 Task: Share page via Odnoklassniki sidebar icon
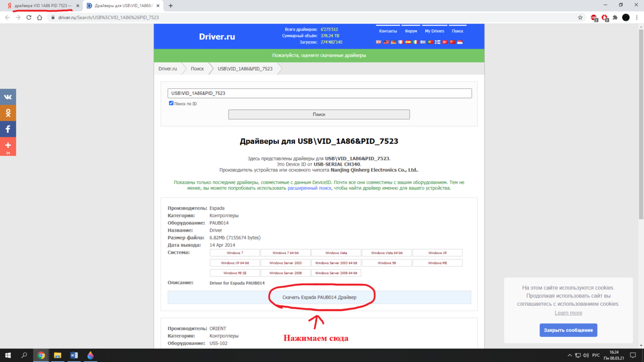point(8,113)
